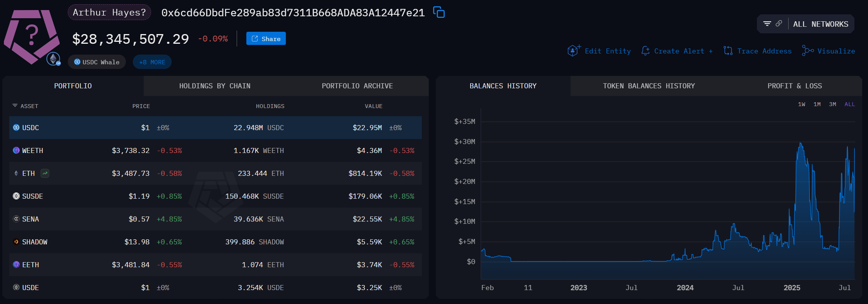Click the Trace Address icon
Image resolution: width=868 pixels, height=304 pixels.
728,51
